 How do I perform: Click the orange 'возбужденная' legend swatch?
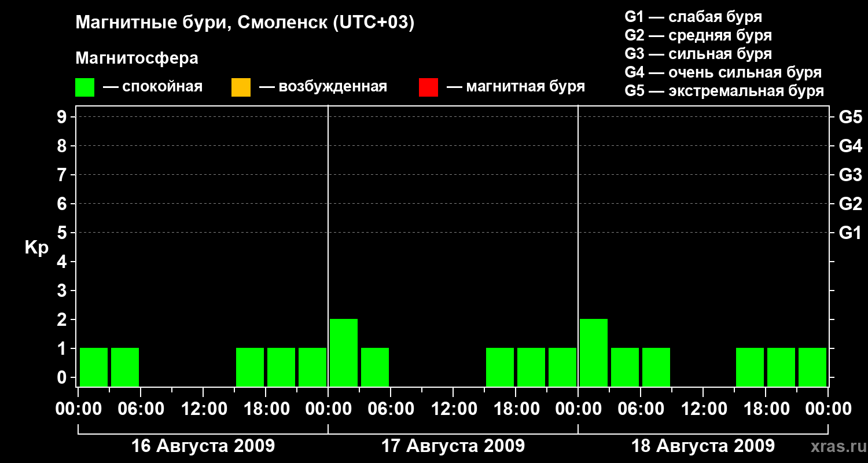(241, 87)
